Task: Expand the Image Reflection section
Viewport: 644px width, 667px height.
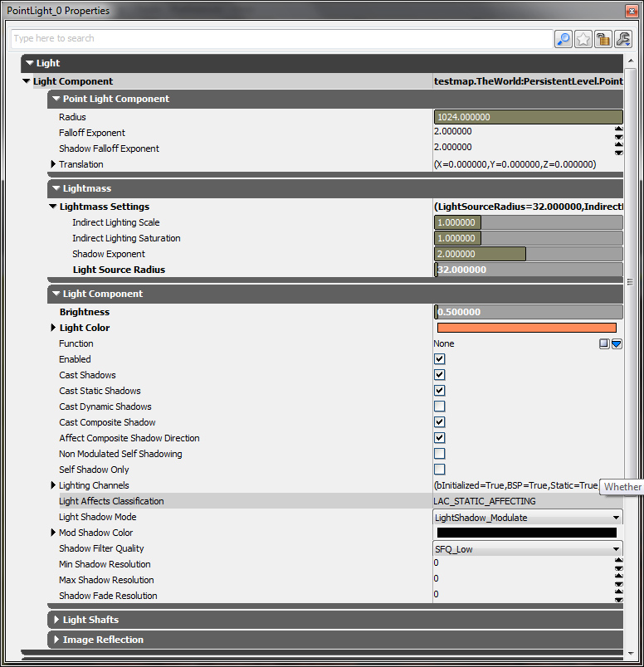Action: [56, 640]
